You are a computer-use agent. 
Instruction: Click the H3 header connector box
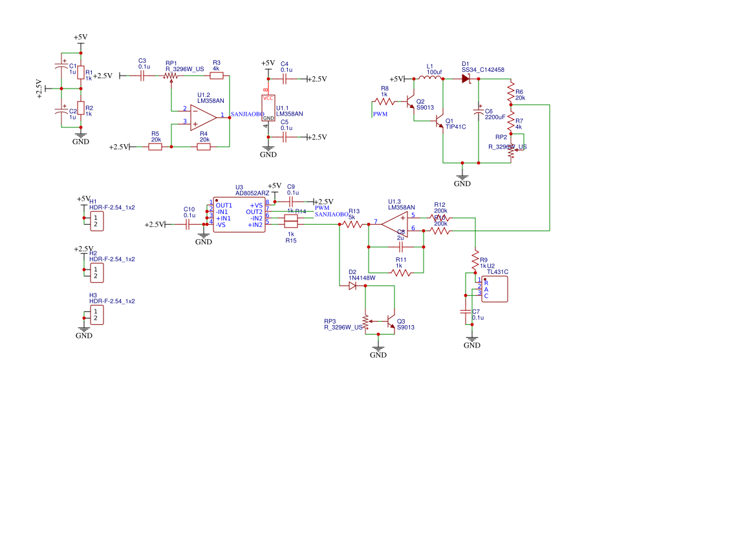click(97, 315)
